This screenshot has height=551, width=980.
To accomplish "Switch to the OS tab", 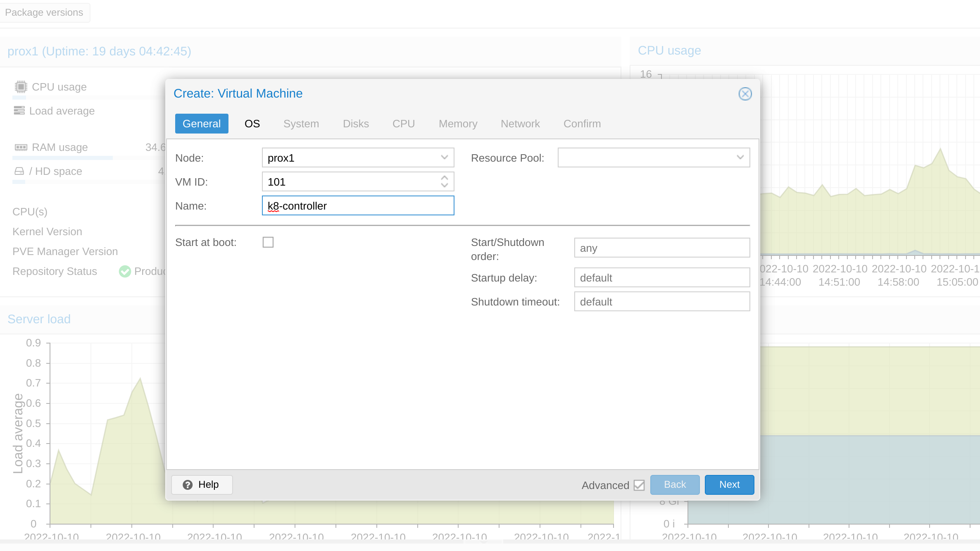I will tap(252, 124).
